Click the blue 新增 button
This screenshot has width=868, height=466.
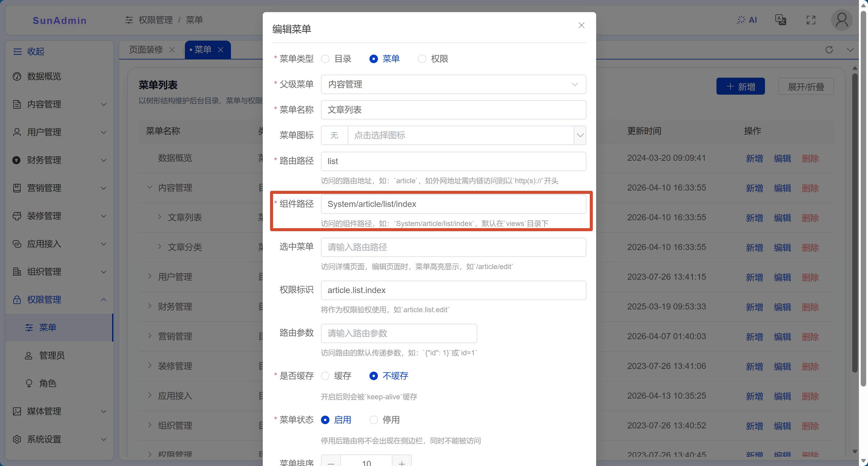pos(740,87)
